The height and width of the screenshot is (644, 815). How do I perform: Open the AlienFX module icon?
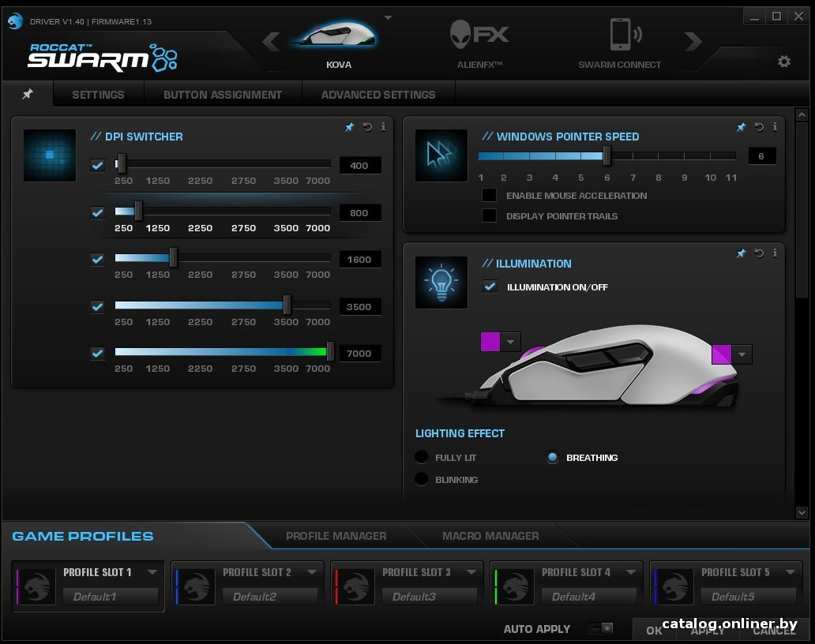coord(479,34)
